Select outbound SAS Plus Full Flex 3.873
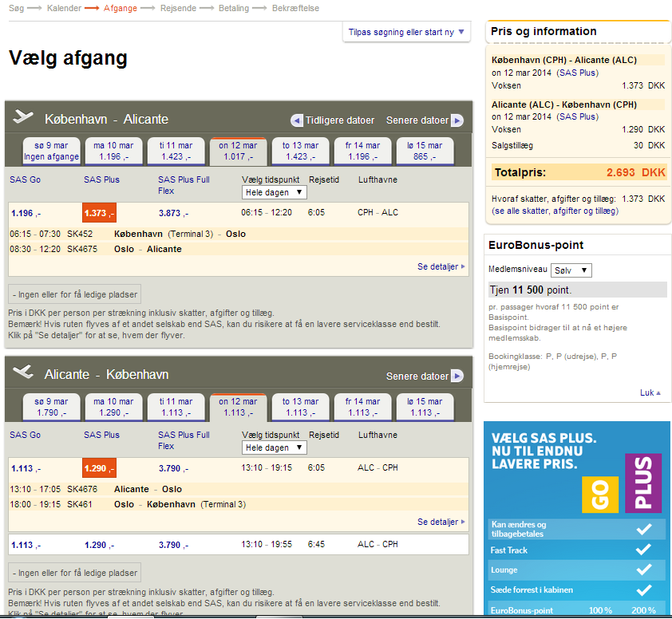The width and height of the screenshot is (672, 619). (173, 213)
